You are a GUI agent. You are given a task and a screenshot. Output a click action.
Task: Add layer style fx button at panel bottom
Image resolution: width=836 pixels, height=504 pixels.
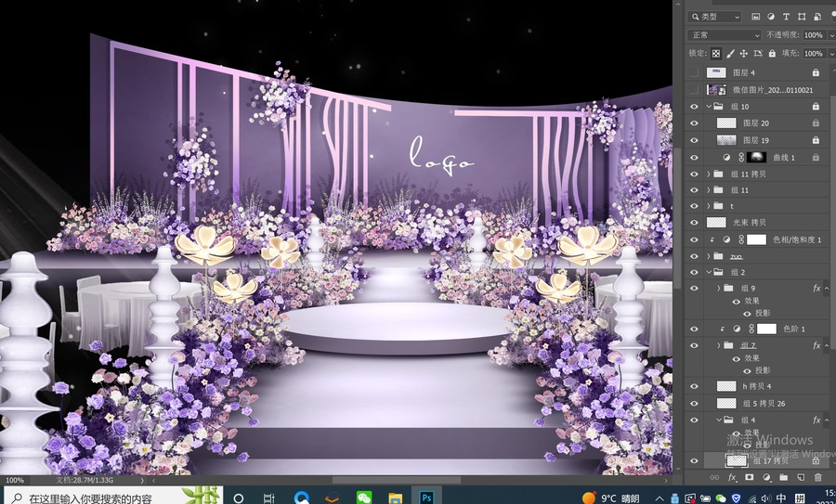pos(733,477)
